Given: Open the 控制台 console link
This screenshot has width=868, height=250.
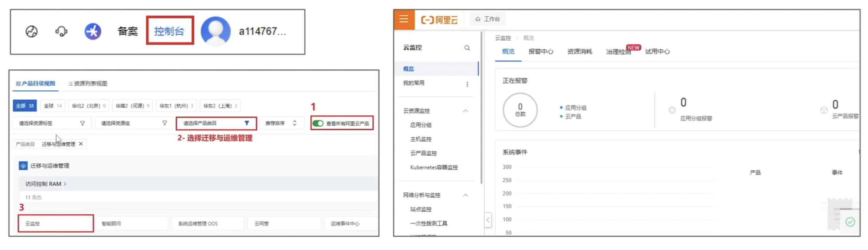Looking at the screenshot, I should pos(169,31).
